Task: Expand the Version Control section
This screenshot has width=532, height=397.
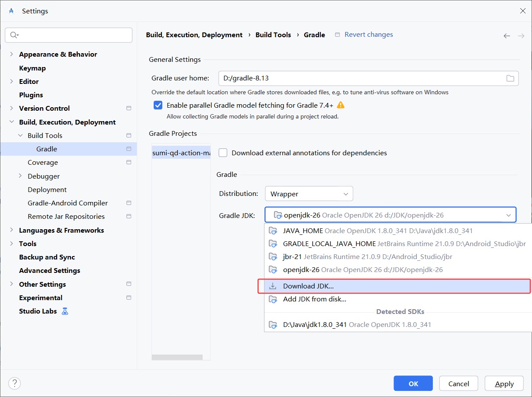Action: pos(11,108)
